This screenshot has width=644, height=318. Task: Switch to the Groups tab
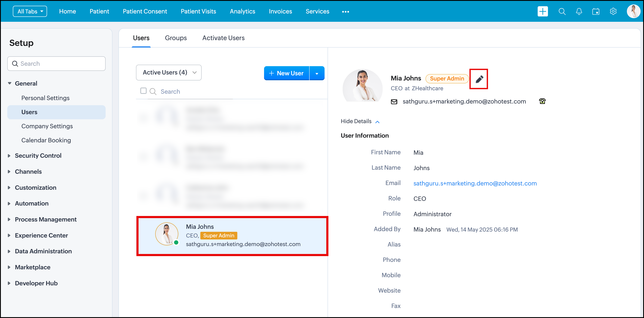[x=176, y=38]
